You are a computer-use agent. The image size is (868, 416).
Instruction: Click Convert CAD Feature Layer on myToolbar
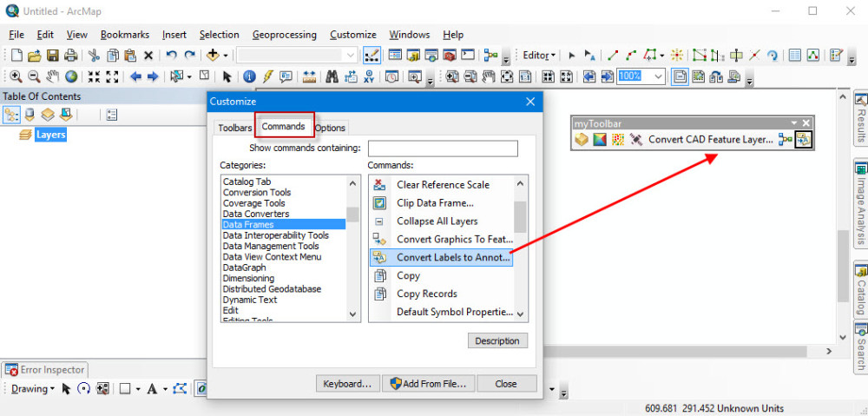(710, 140)
